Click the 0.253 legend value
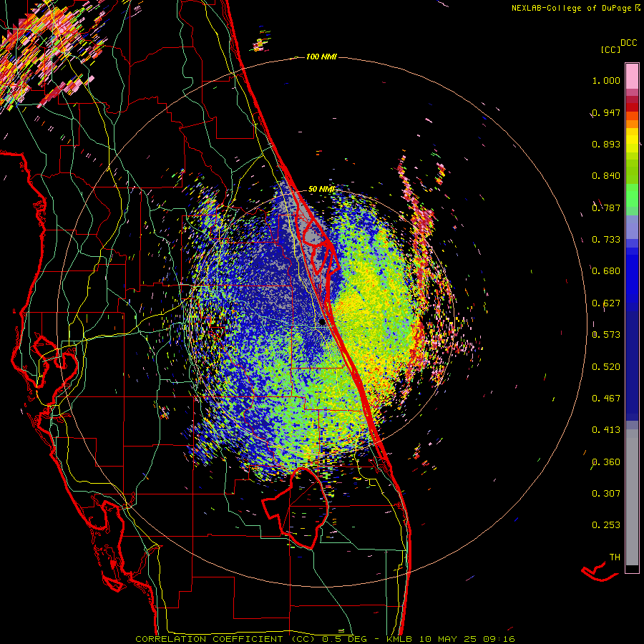Image resolution: width=644 pixels, height=644 pixels. (x=606, y=525)
